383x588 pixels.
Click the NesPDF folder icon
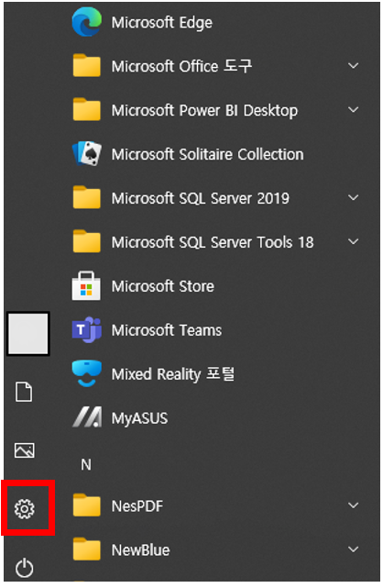(87, 505)
